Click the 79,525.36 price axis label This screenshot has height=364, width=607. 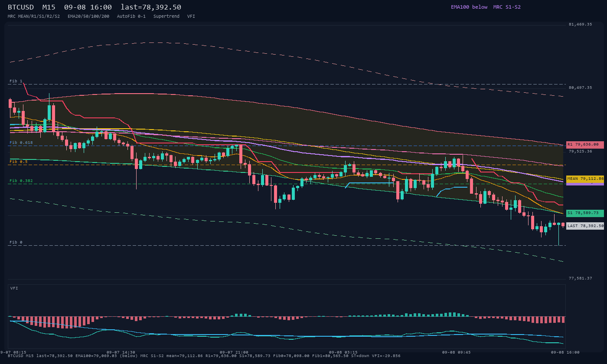click(580, 152)
